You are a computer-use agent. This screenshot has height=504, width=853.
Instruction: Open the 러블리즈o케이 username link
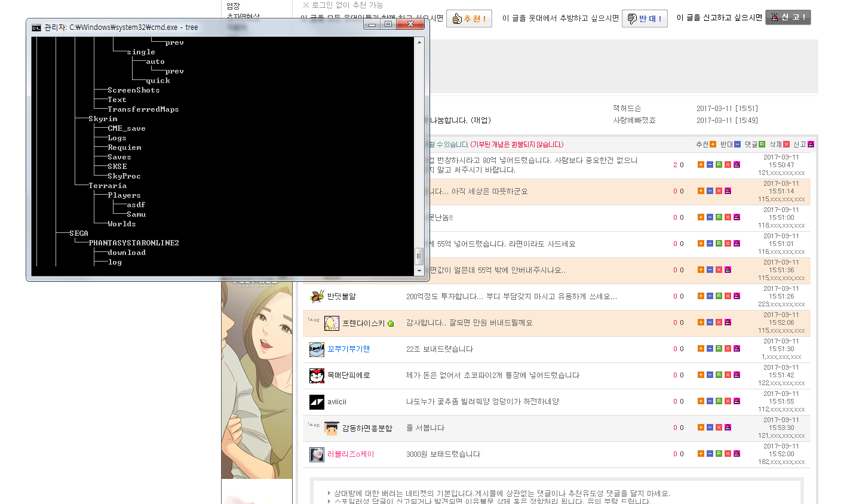(351, 454)
